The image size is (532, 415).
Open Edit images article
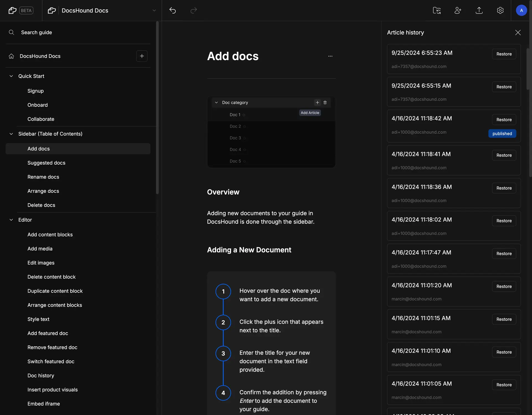[41, 263]
